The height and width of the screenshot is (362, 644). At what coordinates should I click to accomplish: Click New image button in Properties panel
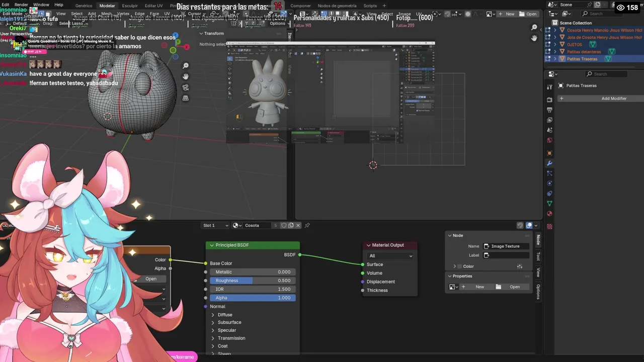476,287
